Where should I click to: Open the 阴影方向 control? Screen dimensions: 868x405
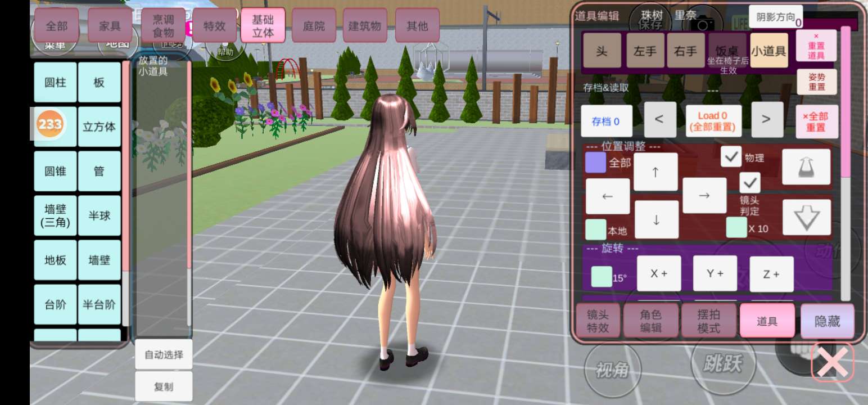point(775,17)
